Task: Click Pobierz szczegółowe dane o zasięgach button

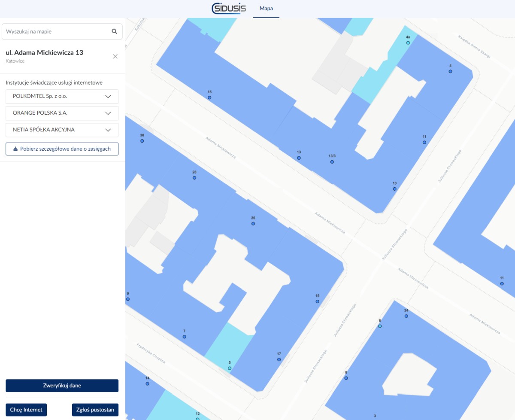Action: click(x=62, y=149)
